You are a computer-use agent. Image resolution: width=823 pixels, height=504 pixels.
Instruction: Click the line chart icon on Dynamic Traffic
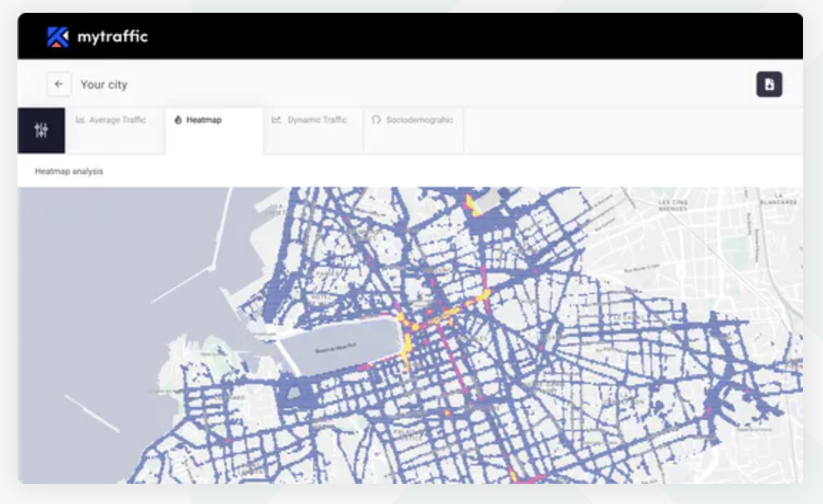pyautogui.click(x=276, y=120)
